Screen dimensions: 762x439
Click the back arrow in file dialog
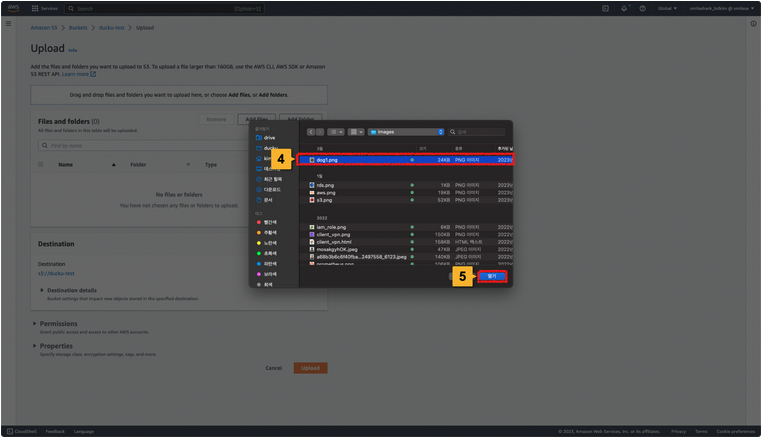click(x=311, y=131)
